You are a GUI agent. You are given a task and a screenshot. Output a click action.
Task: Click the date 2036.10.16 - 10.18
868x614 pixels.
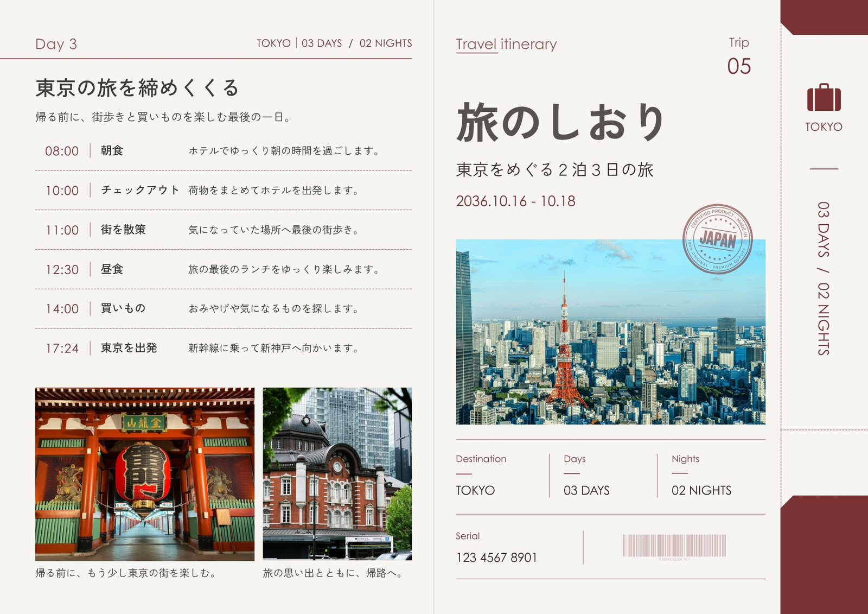pyautogui.click(x=515, y=201)
